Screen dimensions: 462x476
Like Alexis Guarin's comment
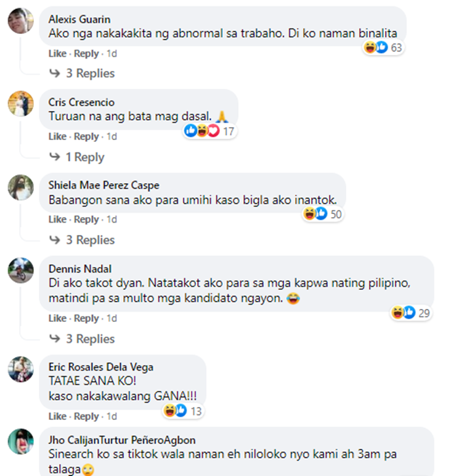pos(57,54)
